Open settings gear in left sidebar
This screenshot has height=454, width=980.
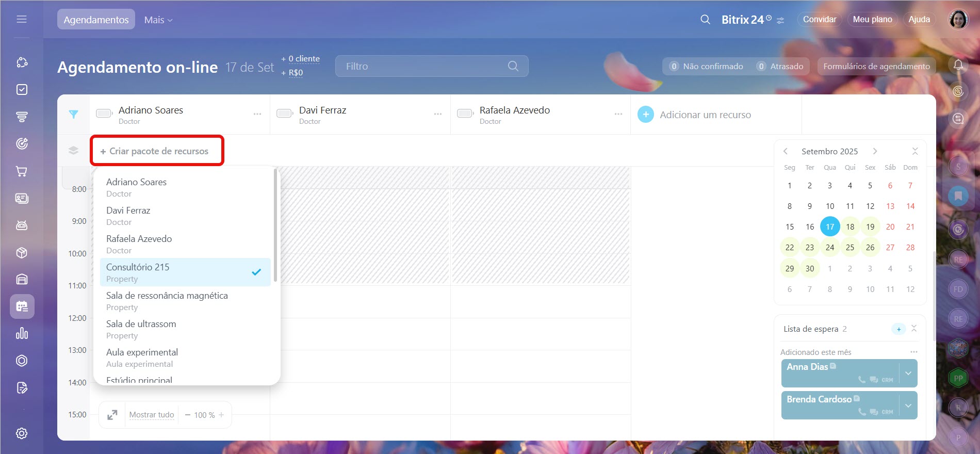pyautogui.click(x=22, y=433)
